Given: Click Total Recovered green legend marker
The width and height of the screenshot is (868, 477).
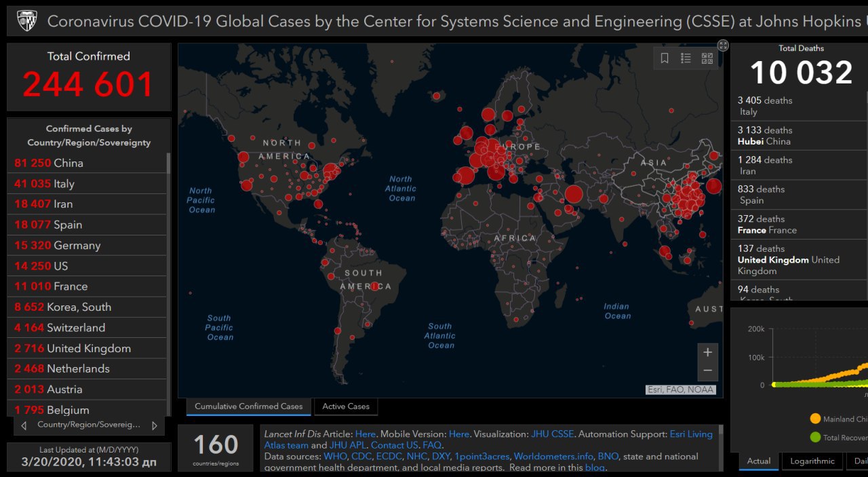Looking at the screenshot, I should point(815,437).
